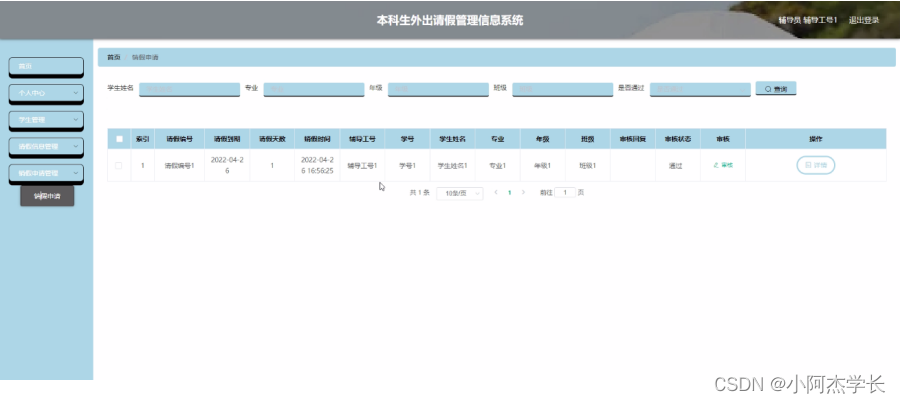Expand the 学生管理 sidebar menu
901x403 pixels.
[x=46, y=120]
